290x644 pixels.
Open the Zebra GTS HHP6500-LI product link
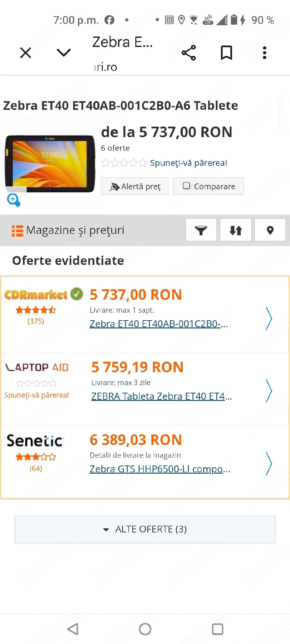coord(159,469)
